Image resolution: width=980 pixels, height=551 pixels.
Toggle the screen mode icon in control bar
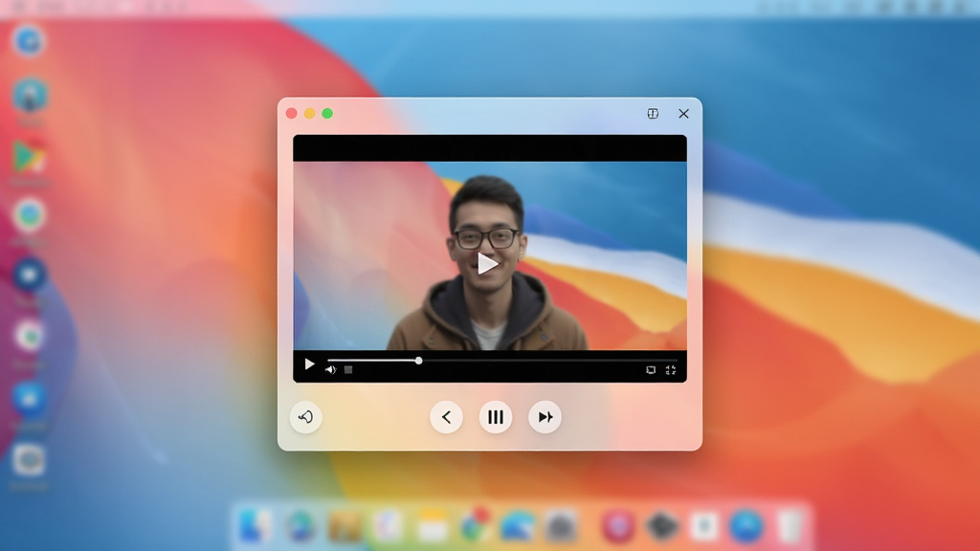651,370
